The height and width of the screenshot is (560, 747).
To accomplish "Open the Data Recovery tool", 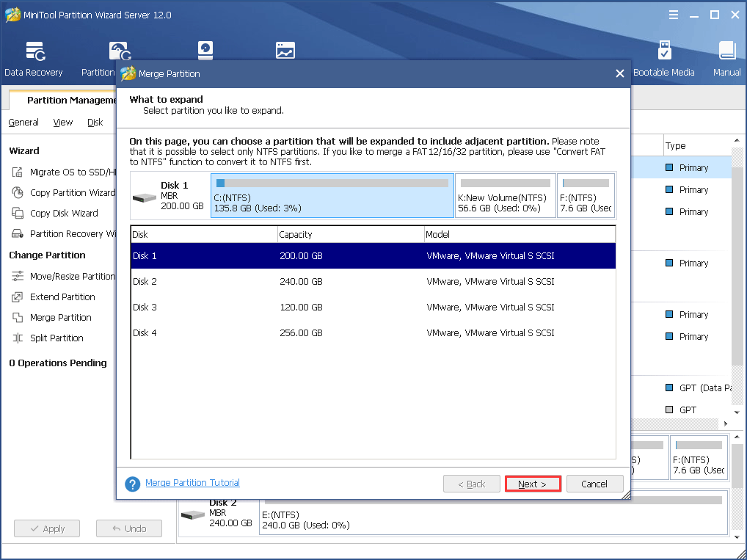I will (33, 59).
